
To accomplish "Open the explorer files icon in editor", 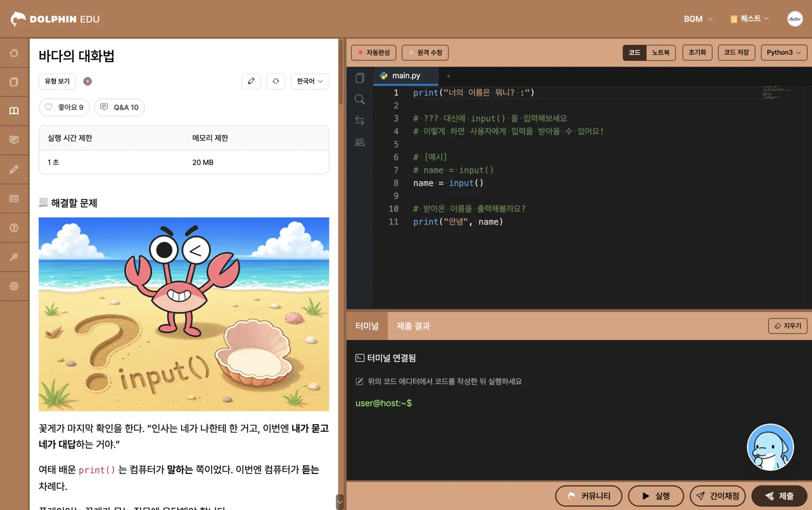I will [360, 78].
